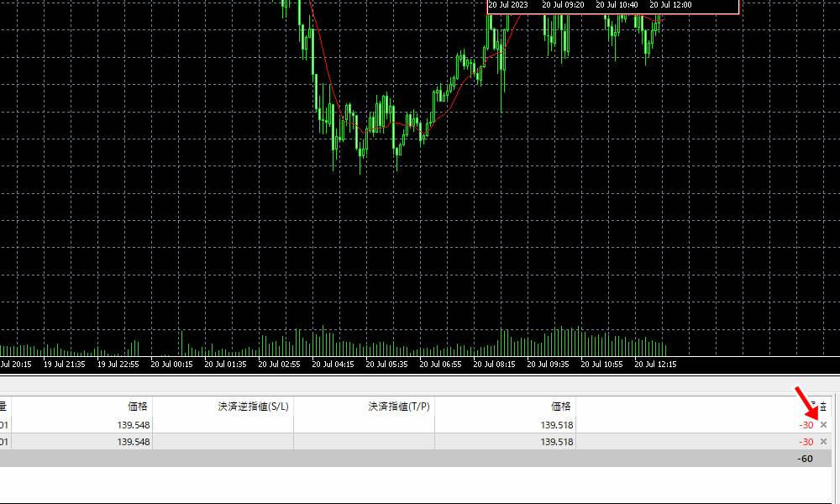Close the first position using its X icon
Image resolution: width=840 pixels, height=504 pixels.
(x=823, y=425)
